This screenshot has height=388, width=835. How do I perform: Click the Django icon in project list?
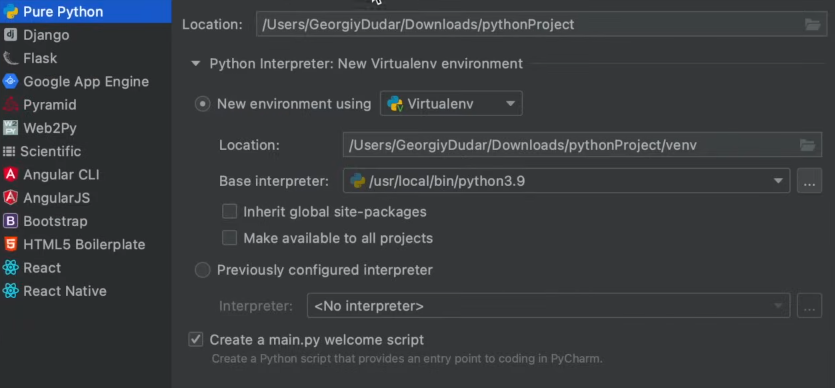[10, 35]
